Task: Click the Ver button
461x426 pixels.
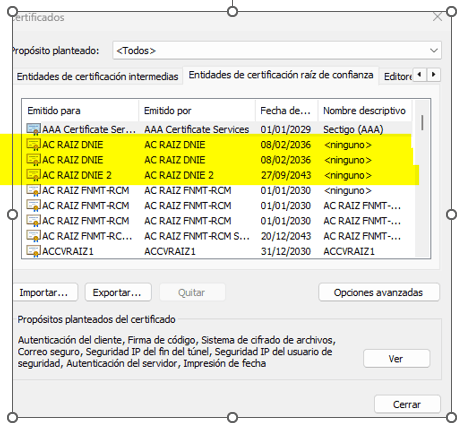Action: [x=396, y=359]
